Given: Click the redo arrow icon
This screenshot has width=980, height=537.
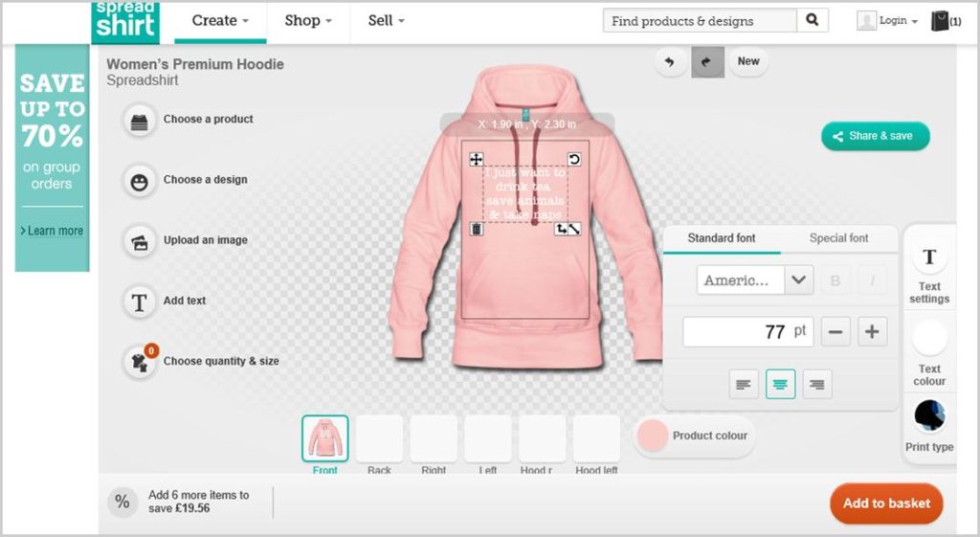Looking at the screenshot, I should click(707, 62).
